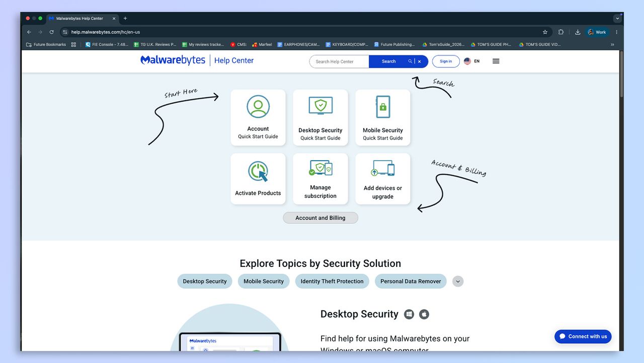Viewport: 644px width, 363px height.
Task: Show hidden bookmarks overflow chevron
Action: (x=612, y=44)
